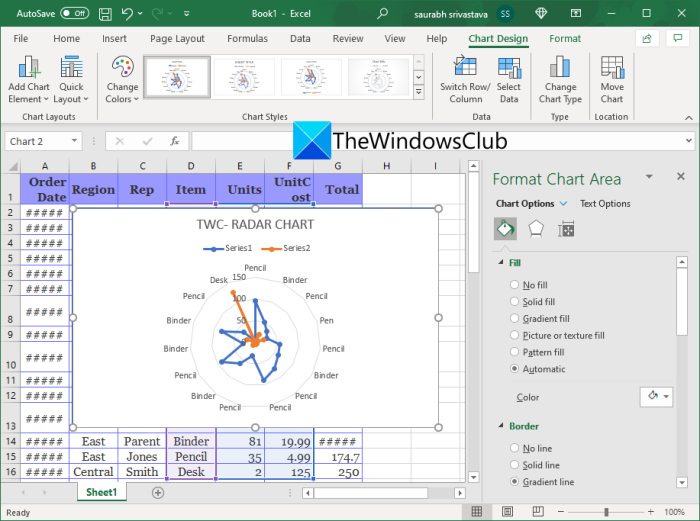Viewport: 700px width, 521px height.
Task: Click the 100% zoom level
Action: coord(674,512)
